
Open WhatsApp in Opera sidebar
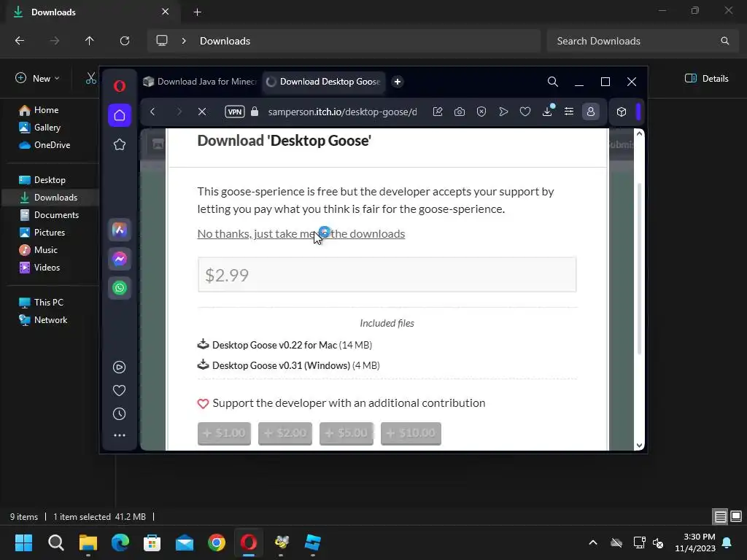click(x=120, y=287)
